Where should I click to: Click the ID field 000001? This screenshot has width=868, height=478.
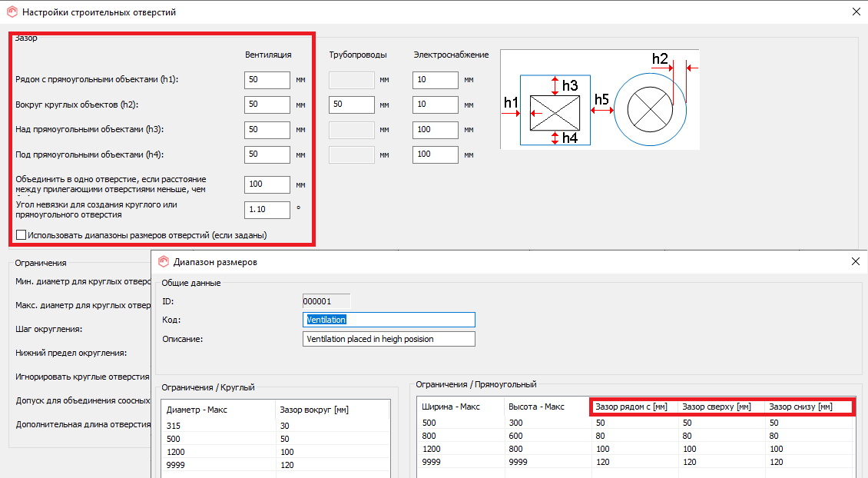(x=326, y=301)
